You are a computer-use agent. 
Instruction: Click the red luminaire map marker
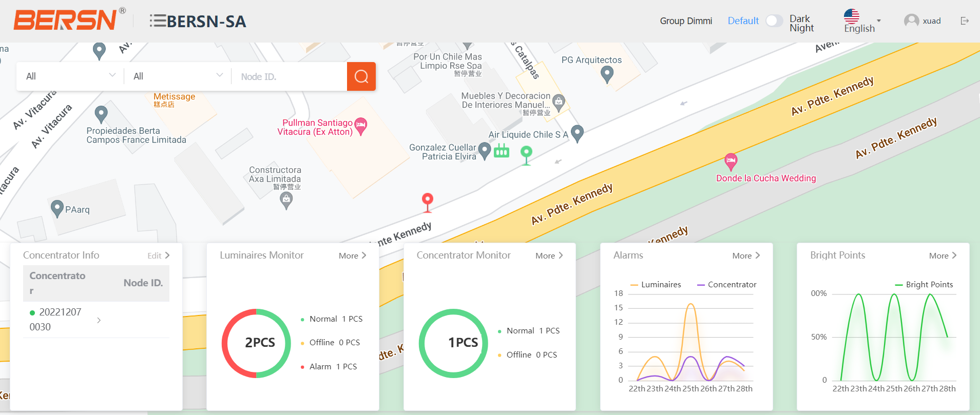[x=427, y=200]
